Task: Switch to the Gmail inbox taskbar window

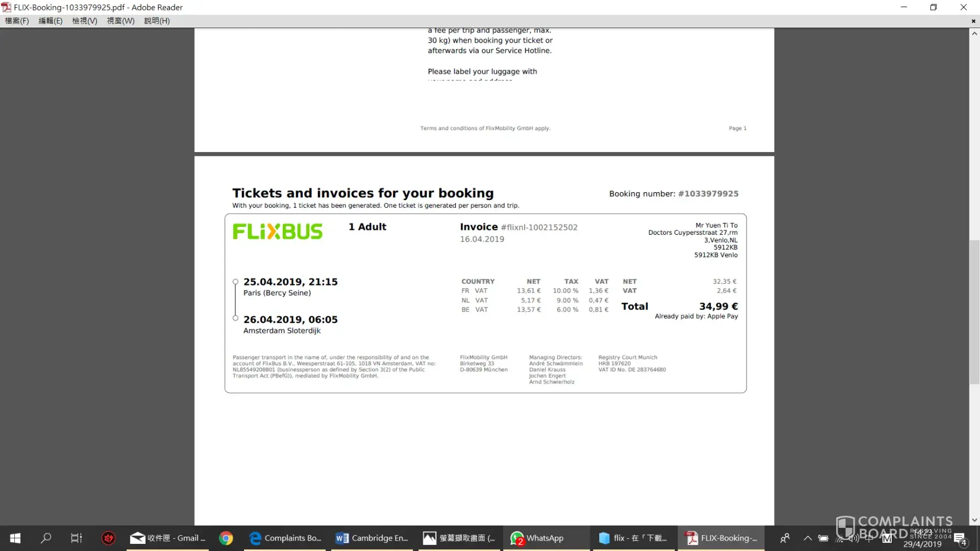Action: pos(168,538)
